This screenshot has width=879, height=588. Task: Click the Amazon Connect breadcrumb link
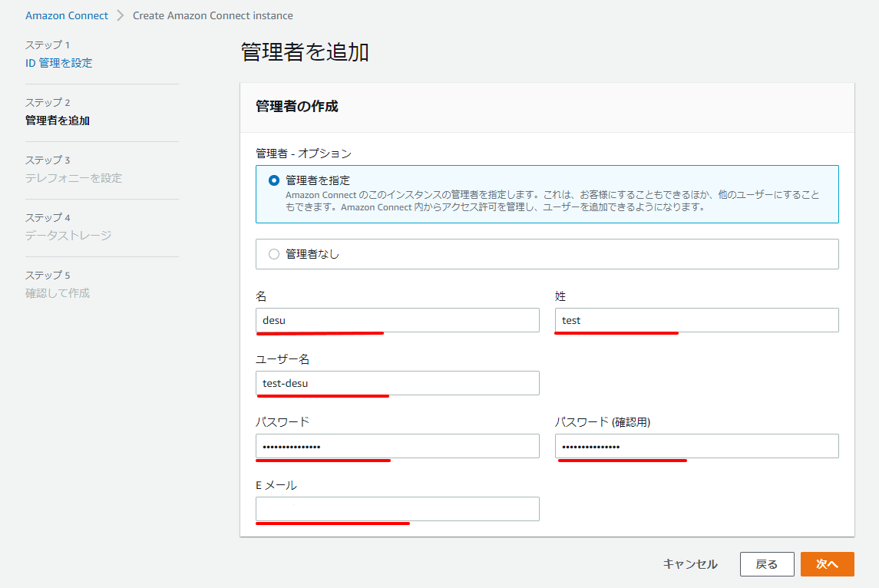pos(67,15)
